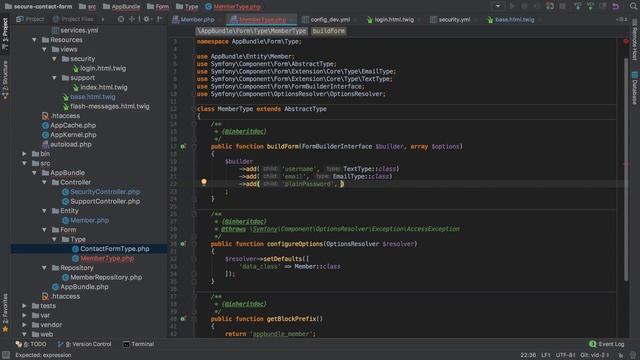Open the run configuration dropdown
This screenshot has width=640, height=360.
498,6
